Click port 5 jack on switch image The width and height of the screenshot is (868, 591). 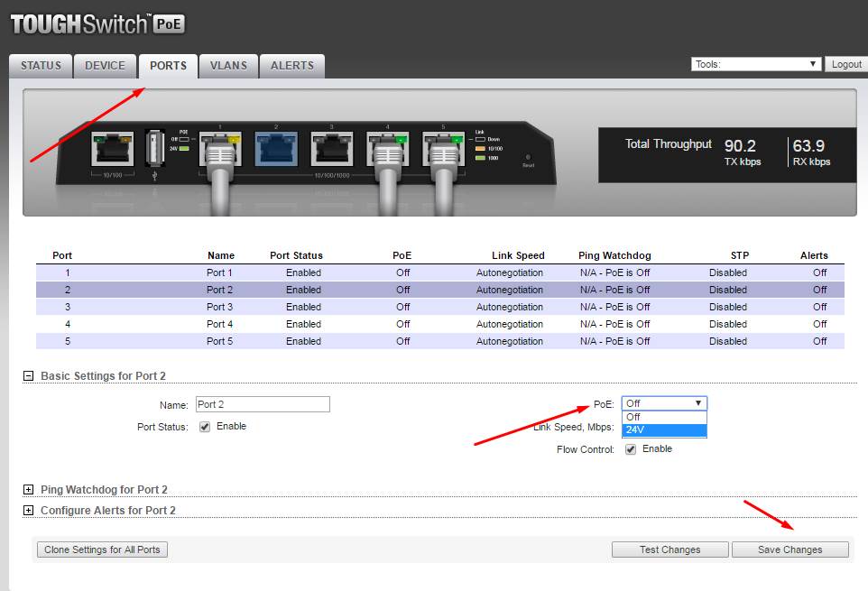pos(443,147)
